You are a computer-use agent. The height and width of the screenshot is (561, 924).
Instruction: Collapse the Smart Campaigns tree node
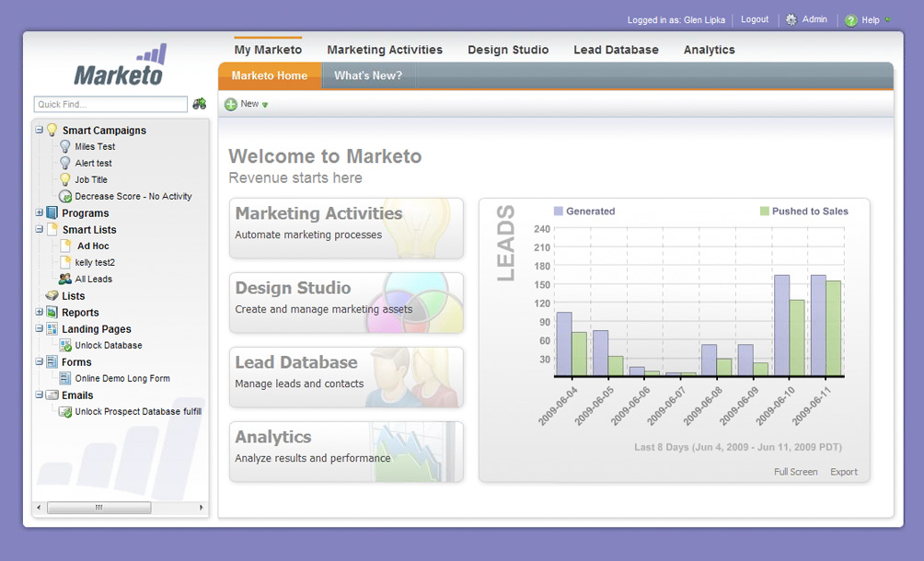[x=39, y=130]
